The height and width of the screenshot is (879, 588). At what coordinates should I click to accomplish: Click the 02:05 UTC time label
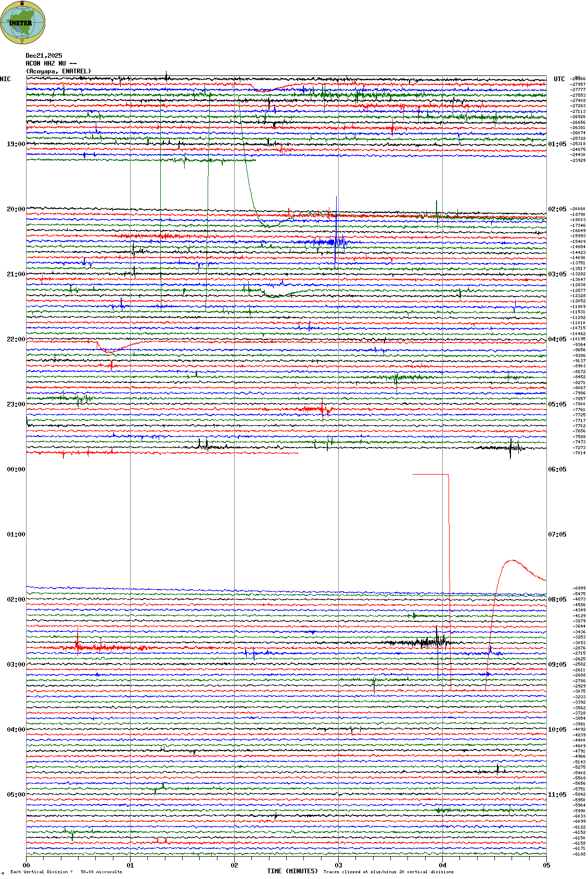557,209
